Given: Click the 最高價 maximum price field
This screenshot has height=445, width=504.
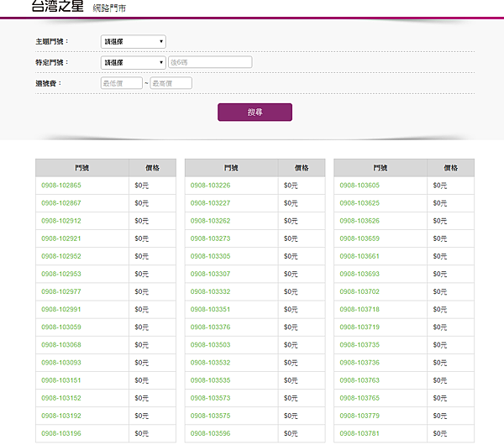Looking at the screenshot, I should [171, 83].
